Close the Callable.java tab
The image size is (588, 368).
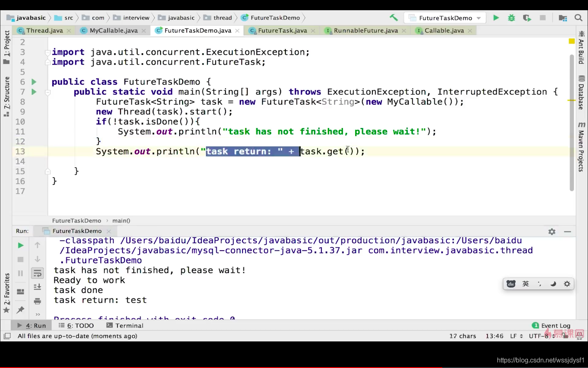[x=470, y=31]
